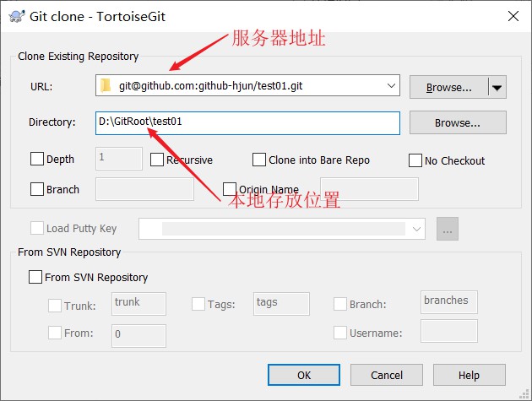The width and height of the screenshot is (532, 401).
Task: Click the TortoiseGit turtle icon in title bar
Action: [17, 16]
